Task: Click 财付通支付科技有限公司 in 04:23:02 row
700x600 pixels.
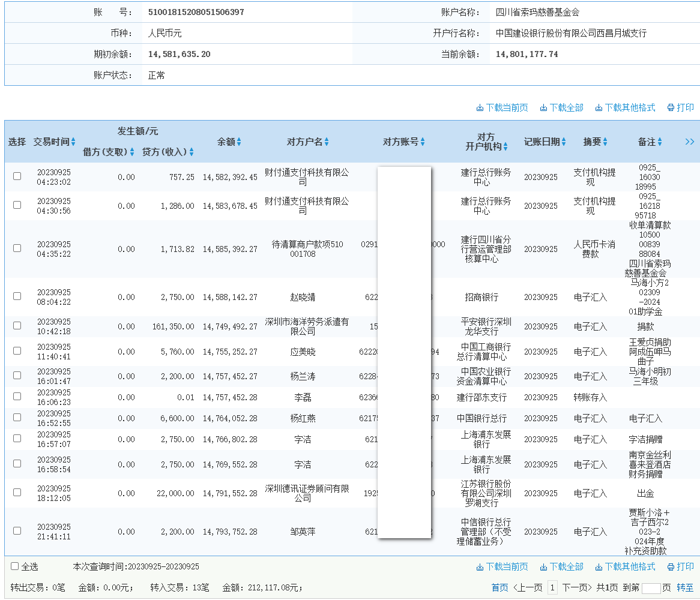Action: click(x=307, y=177)
